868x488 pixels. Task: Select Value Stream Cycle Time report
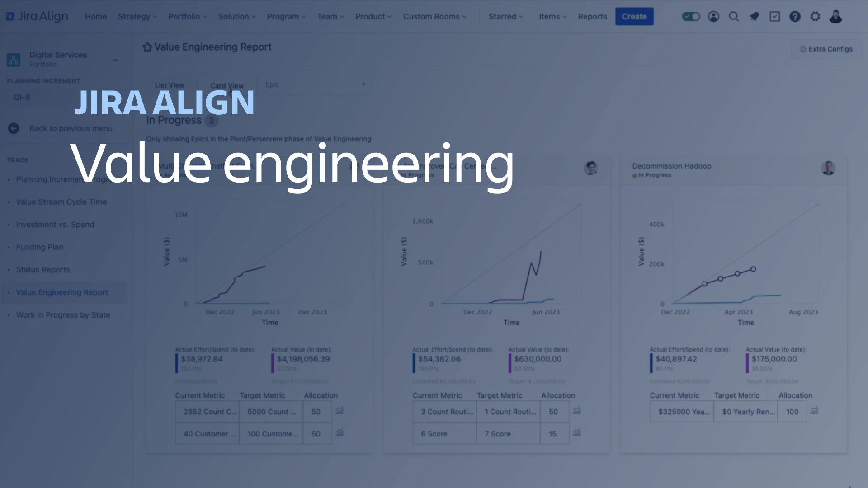[62, 202]
